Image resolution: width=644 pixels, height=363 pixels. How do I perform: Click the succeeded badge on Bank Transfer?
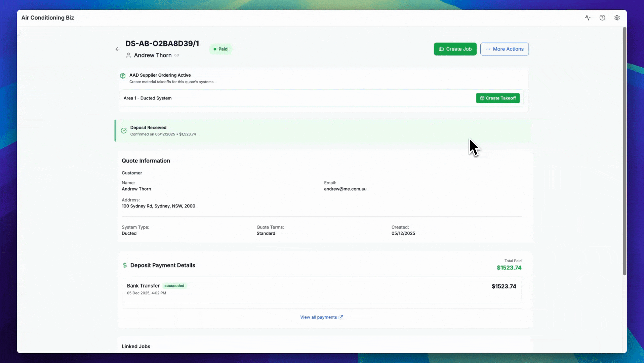tap(174, 286)
